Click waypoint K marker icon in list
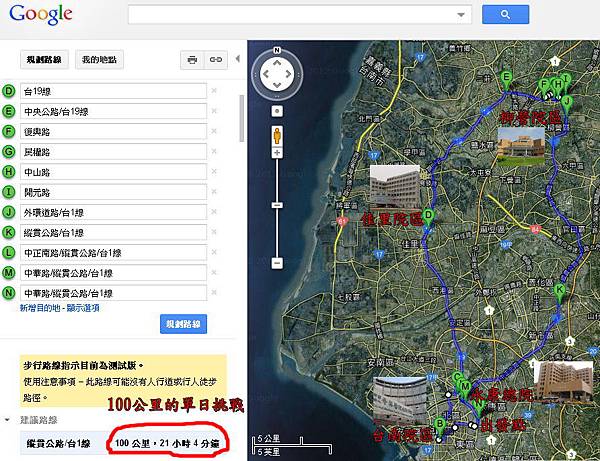The height and width of the screenshot is (461, 600). 8,233
